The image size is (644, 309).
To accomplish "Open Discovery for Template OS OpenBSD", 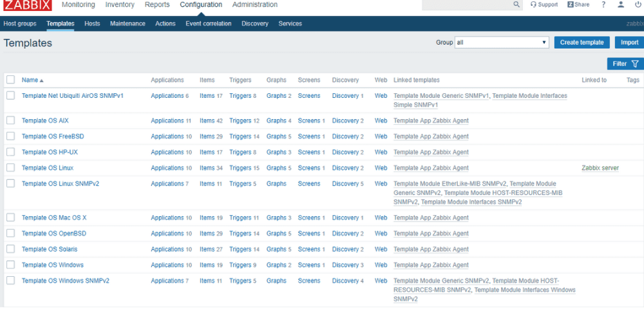I will (x=345, y=234).
